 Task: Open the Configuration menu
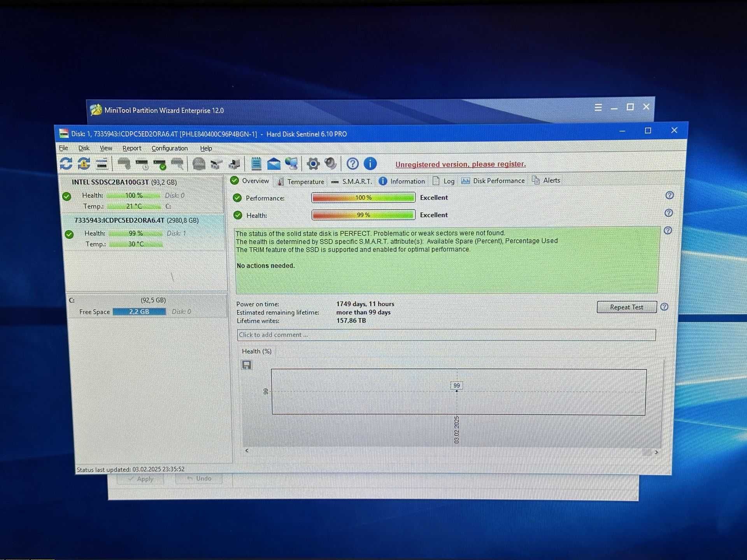click(170, 148)
